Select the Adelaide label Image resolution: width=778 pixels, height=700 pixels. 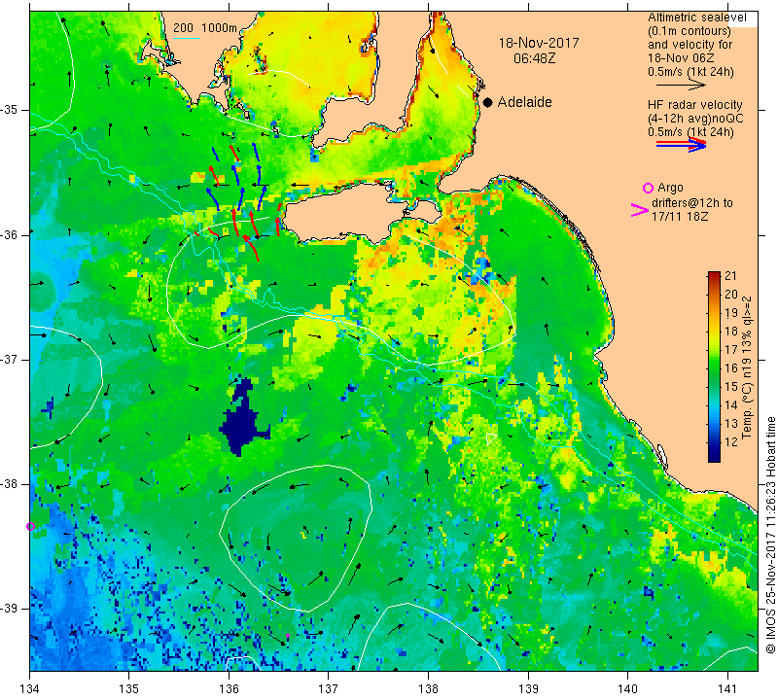[525, 102]
